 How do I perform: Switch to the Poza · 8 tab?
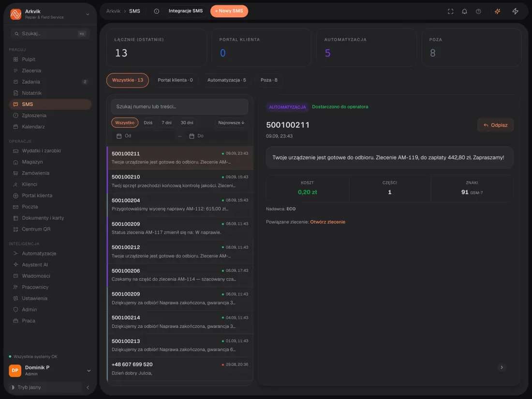click(x=269, y=80)
